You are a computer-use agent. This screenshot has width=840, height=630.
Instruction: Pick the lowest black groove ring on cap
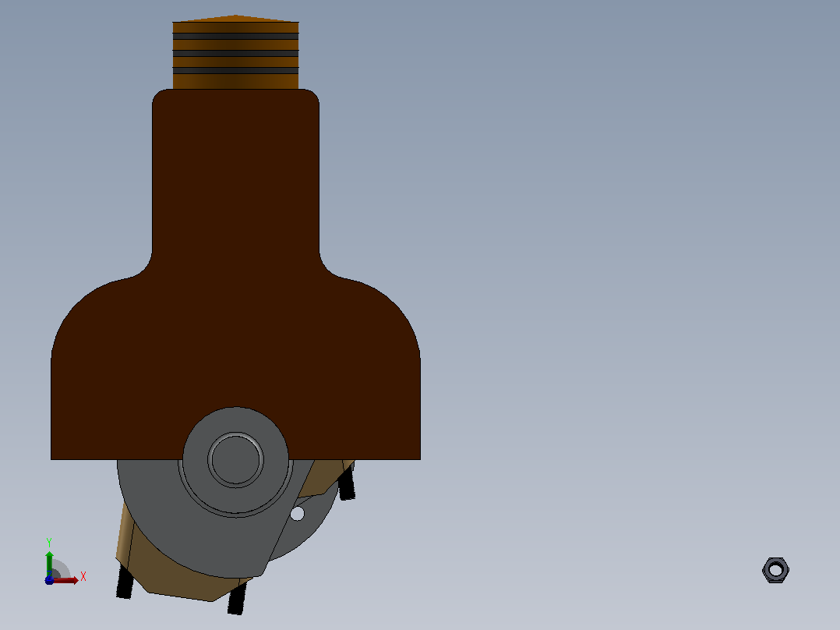[x=235, y=71]
